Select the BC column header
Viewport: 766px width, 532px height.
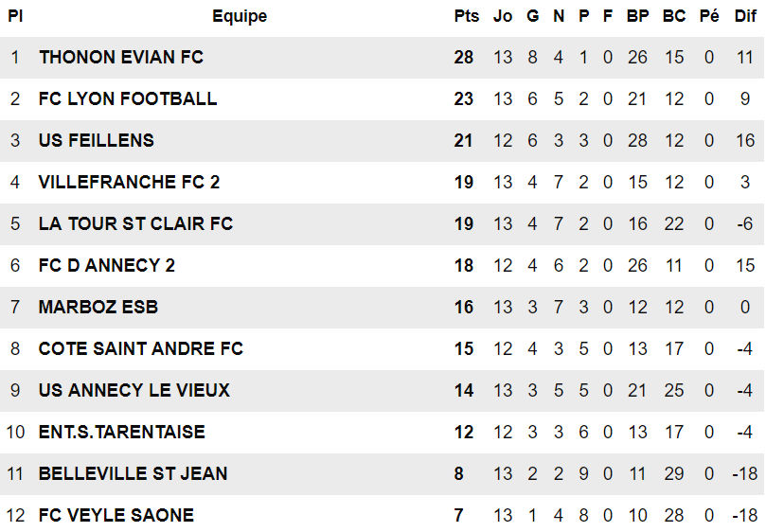point(674,16)
